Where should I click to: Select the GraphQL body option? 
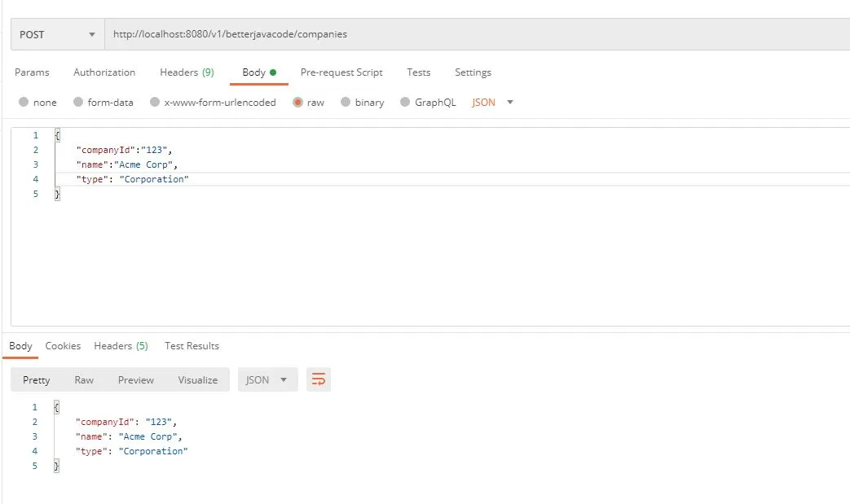pyautogui.click(x=428, y=102)
